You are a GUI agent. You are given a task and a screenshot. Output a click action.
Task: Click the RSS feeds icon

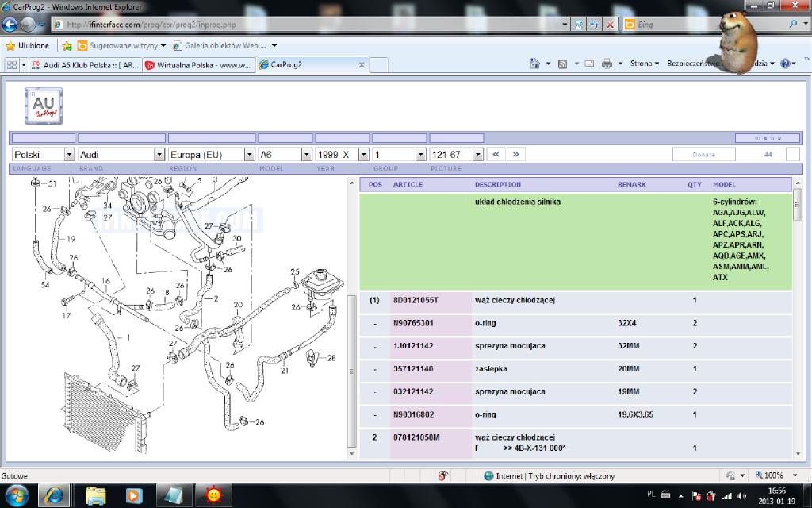562,63
